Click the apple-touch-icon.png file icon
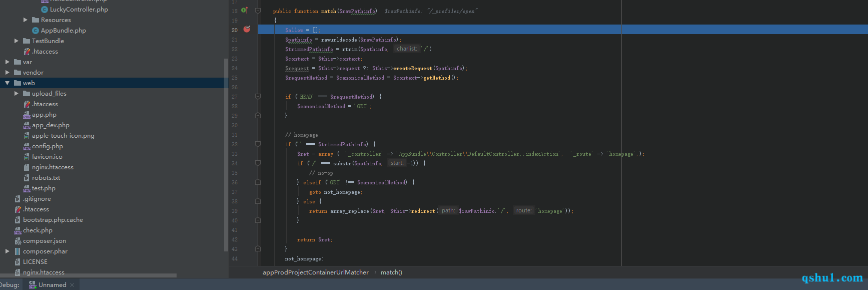 click(27, 136)
